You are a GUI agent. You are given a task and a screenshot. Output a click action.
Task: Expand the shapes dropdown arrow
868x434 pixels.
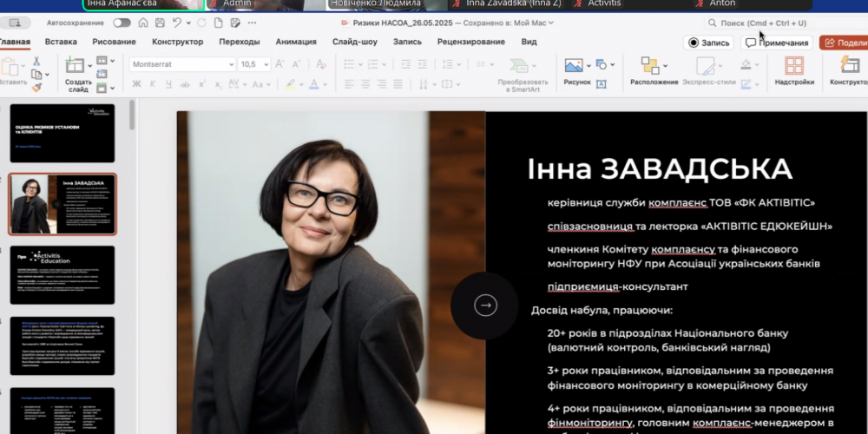tap(613, 64)
